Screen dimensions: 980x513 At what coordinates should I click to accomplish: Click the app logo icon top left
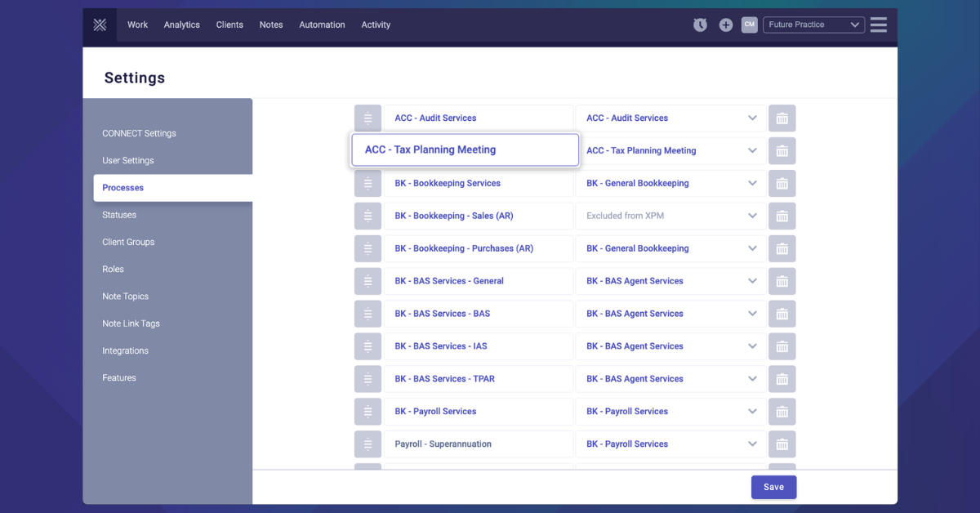pos(100,25)
